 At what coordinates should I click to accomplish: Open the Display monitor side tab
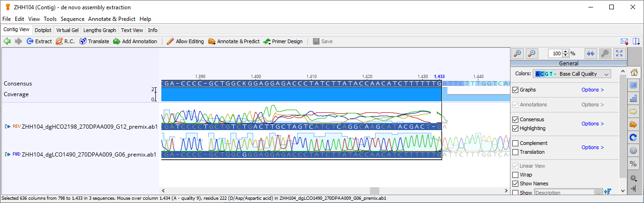click(633, 85)
